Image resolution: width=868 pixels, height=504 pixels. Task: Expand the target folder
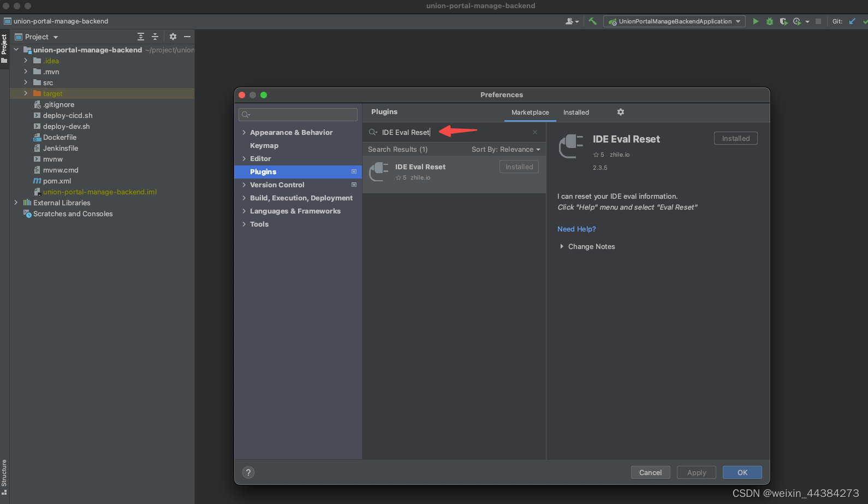[26, 94]
